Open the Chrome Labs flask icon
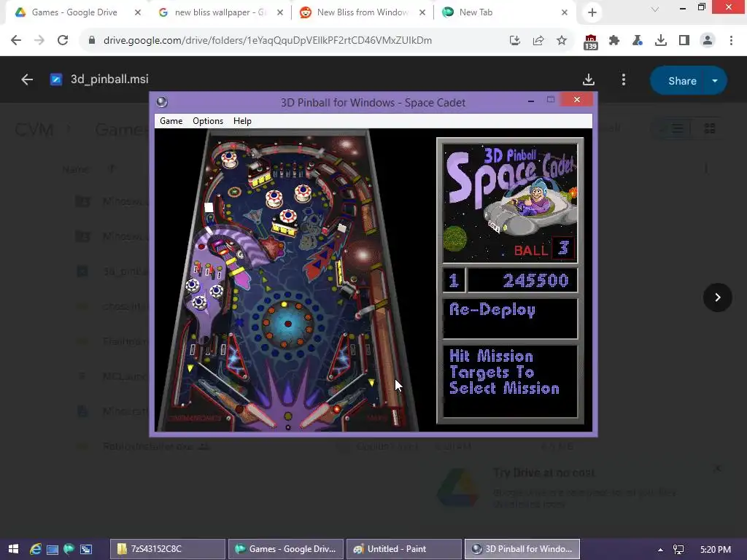 (x=638, y=41)
